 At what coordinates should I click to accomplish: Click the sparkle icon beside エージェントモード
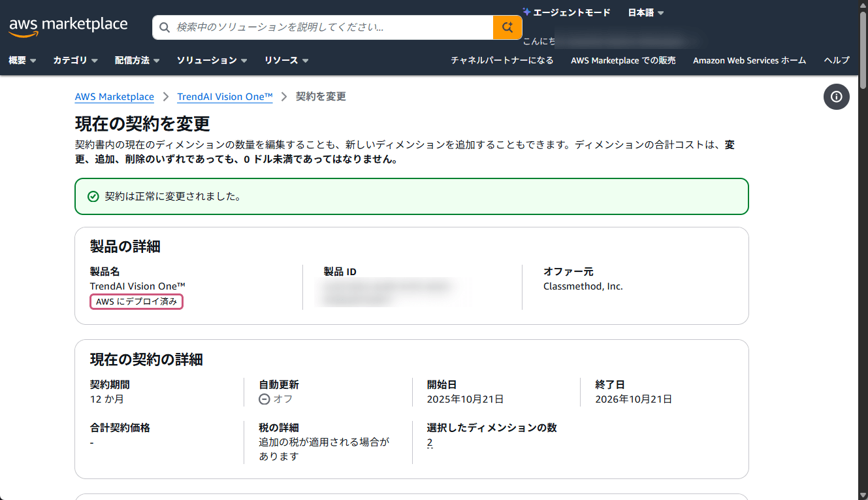(x=527, y=12)
